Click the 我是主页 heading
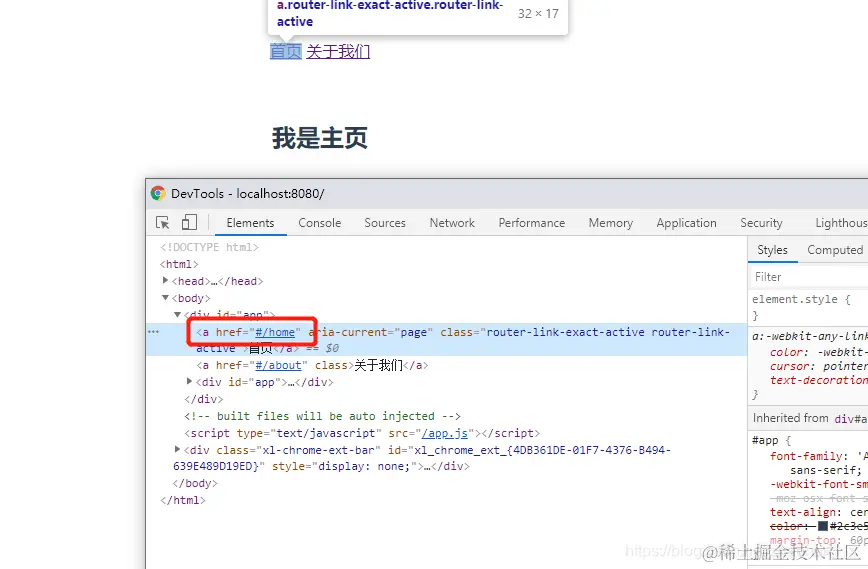Image resolution: width=868 pixels, height=569 pixels. (319, 138)
